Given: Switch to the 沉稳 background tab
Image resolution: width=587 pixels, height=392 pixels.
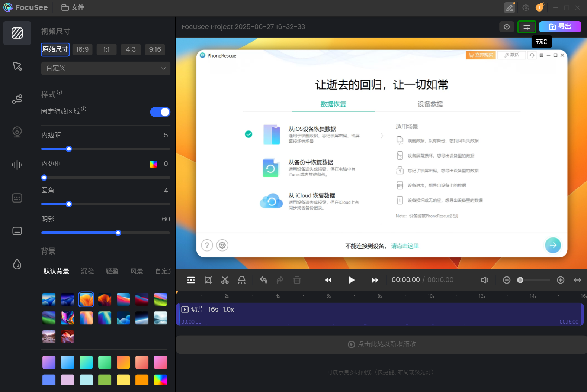Looking at the screenshot, I should coord(87,271).
